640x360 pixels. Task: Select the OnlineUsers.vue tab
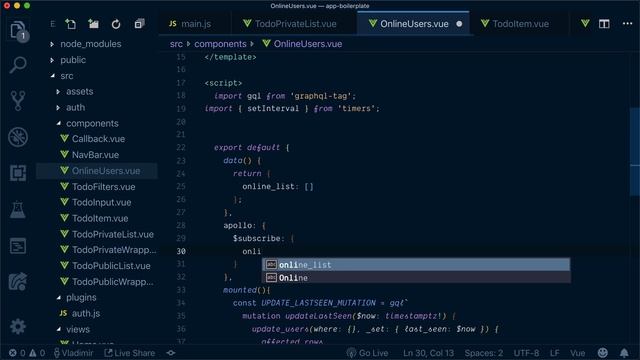click(413, 24)
